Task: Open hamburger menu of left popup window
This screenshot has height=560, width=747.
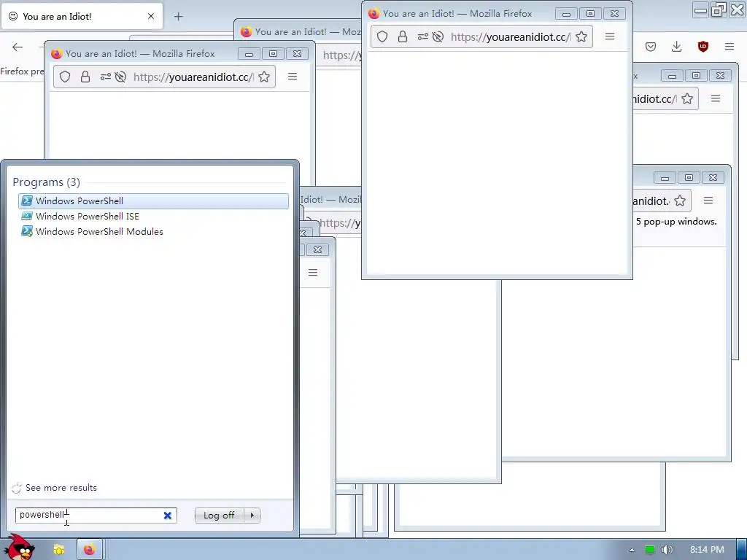Action: click(x=293, y=77)
